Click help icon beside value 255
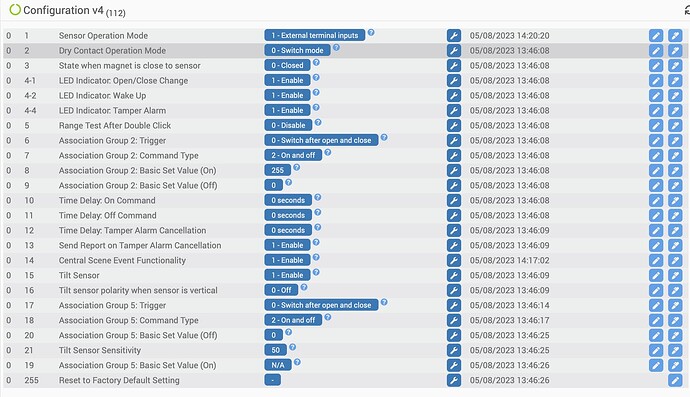Viewport: 690px width, 397px height. coord(297,167)
